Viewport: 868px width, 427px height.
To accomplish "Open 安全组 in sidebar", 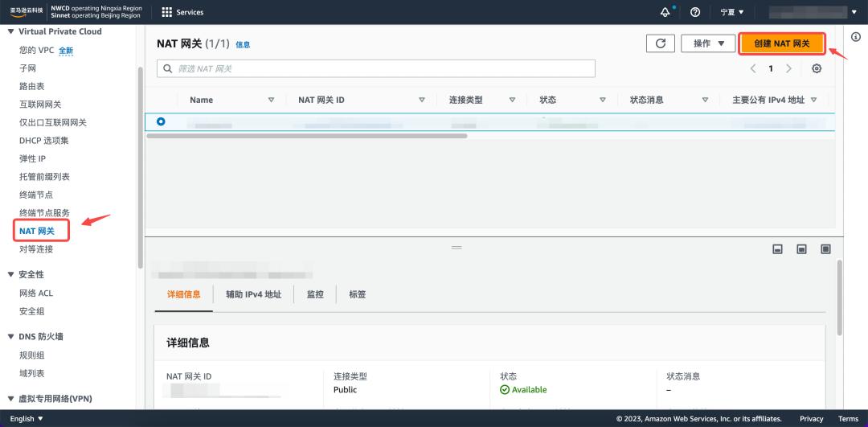I will pos(31,311).
